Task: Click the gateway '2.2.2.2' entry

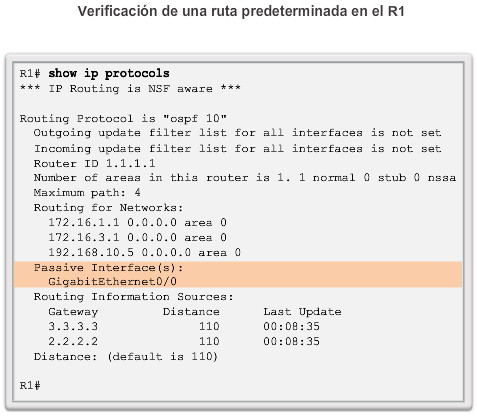Action: point(73,341)
